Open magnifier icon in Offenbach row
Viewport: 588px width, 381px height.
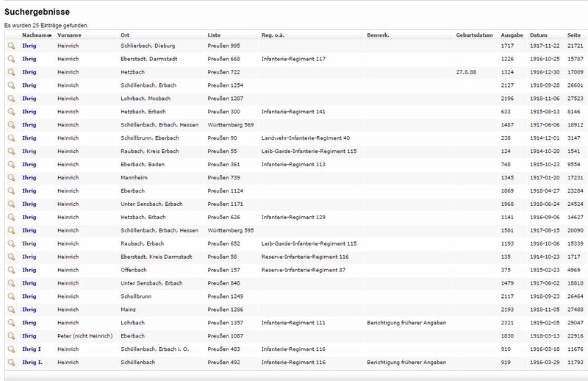(11, 270)
